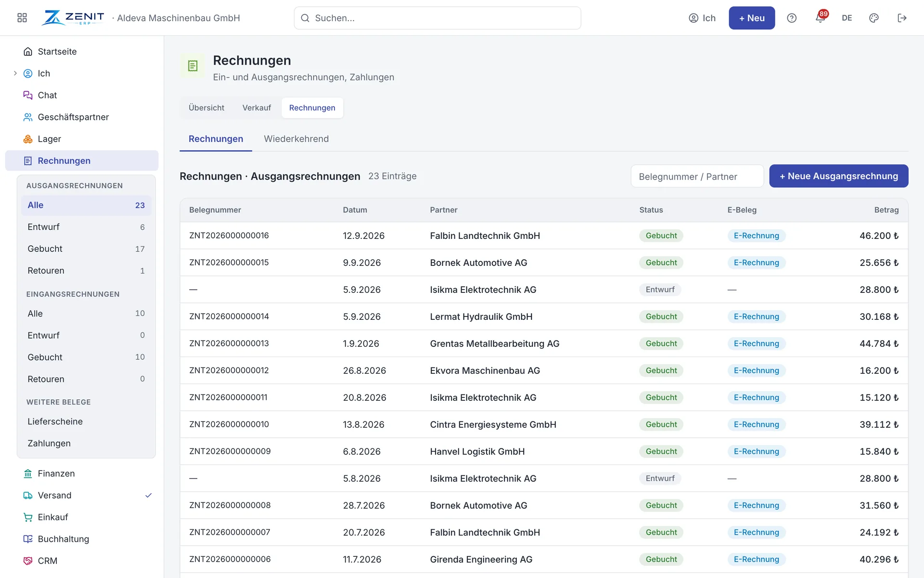
Task: Click the Rechnungen page header icon
Action: coord(192,66)
